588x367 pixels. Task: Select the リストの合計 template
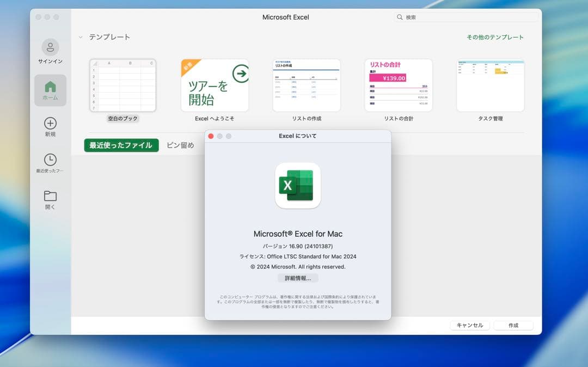click(398, 84)
